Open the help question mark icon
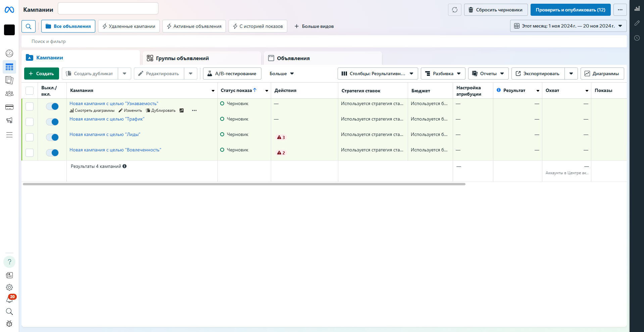This screenshot has width=644, height=332. (x=9, y=262)
